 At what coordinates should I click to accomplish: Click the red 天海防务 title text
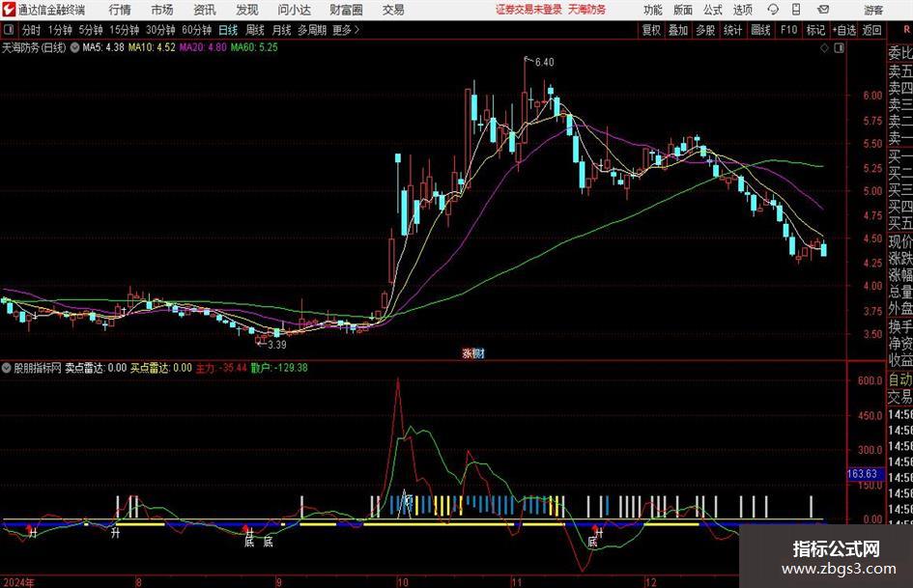tap(586, 10)
